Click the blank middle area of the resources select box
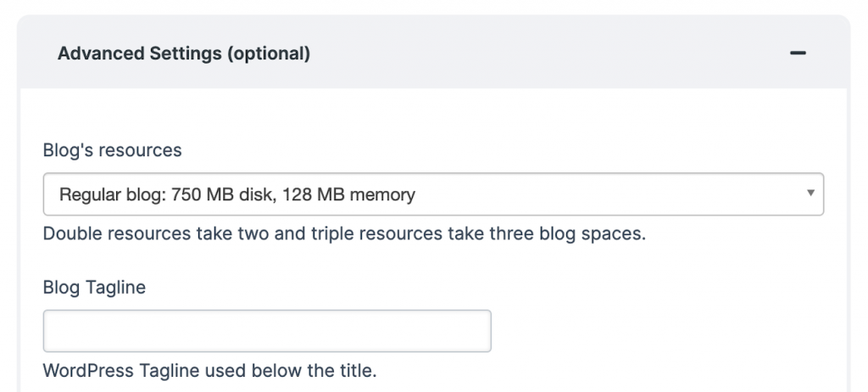This screenshot has width=868, height=392. point(609,194)
